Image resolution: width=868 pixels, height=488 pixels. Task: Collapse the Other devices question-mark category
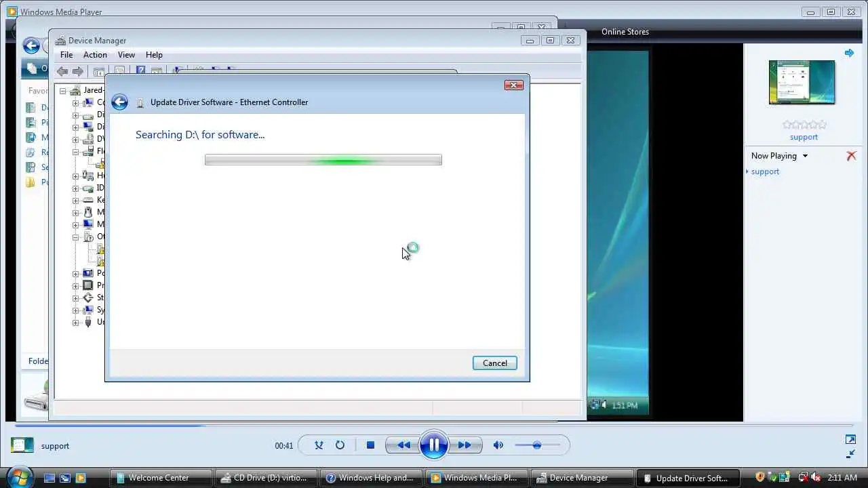76,237
